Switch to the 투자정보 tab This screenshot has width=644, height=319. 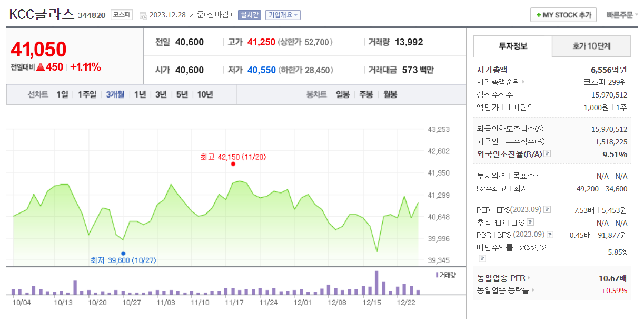click(x=513, y=46)
